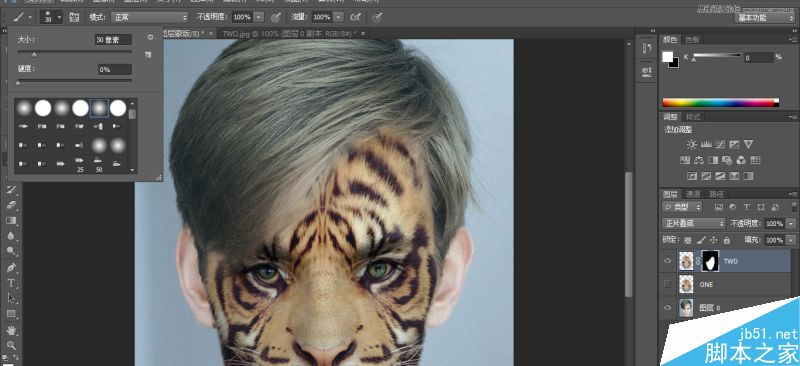Show the ONE layer visibility box

click(667, 284)
